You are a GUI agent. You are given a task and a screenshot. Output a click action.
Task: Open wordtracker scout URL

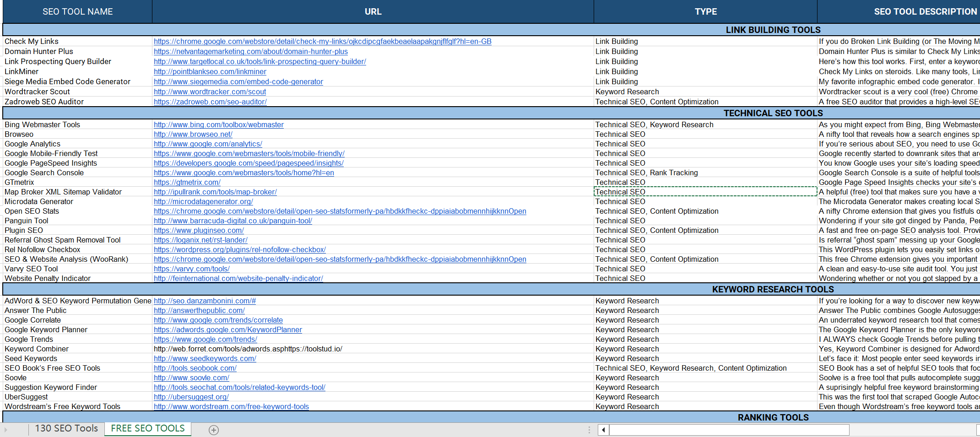coord(210,92)
